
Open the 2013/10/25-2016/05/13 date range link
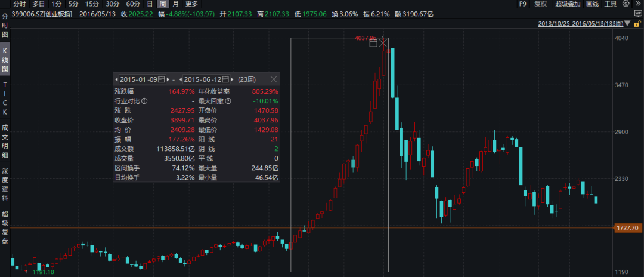coord(580,24)
